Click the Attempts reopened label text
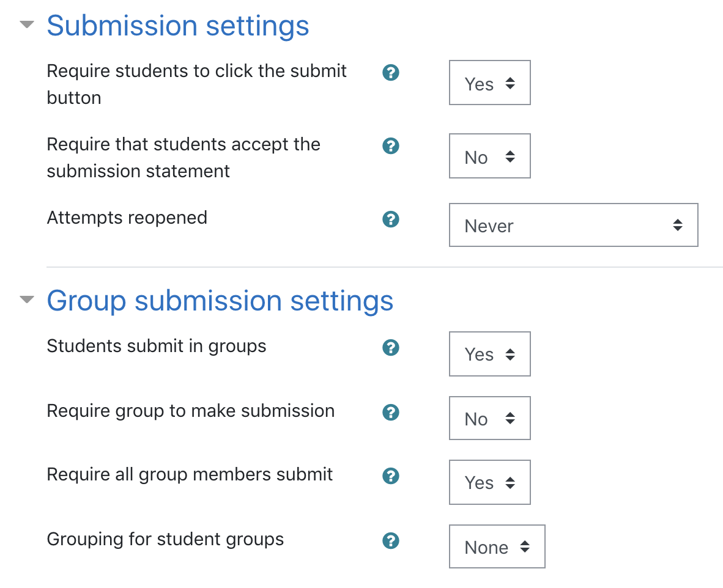This screenshot has width=723, height=588. 127,218
